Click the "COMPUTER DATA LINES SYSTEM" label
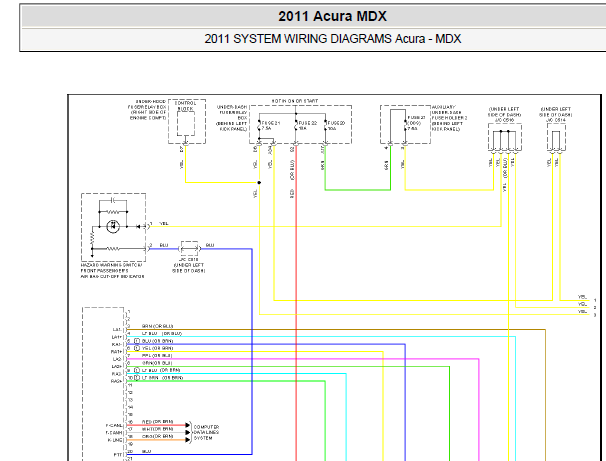This screenshot has height=461, width=606. (x=206, y=432)
